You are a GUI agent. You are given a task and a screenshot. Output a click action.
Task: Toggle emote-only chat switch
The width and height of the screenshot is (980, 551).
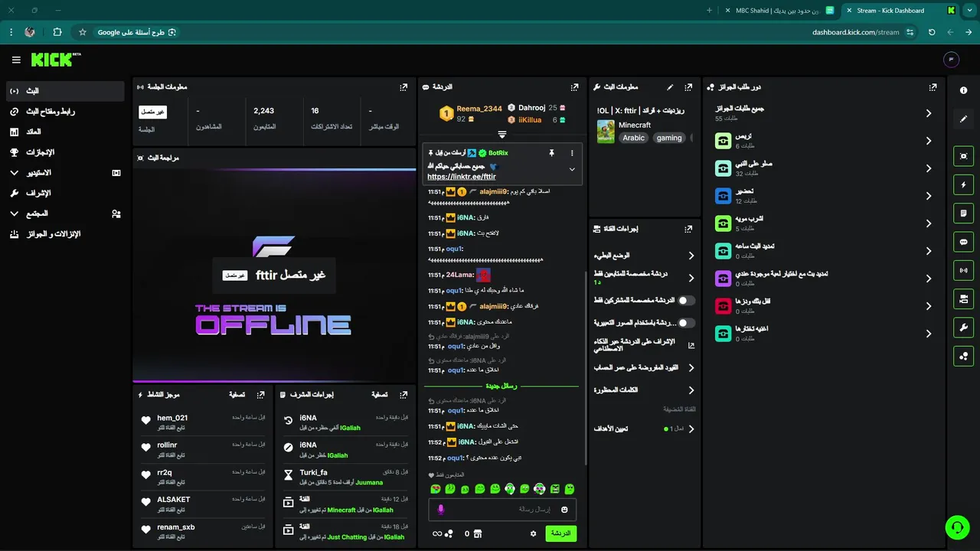pyautogui.click(x=686, y=323)
